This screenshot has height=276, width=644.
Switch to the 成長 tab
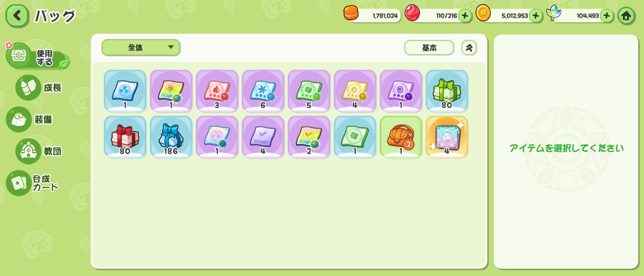coord(39,88)
